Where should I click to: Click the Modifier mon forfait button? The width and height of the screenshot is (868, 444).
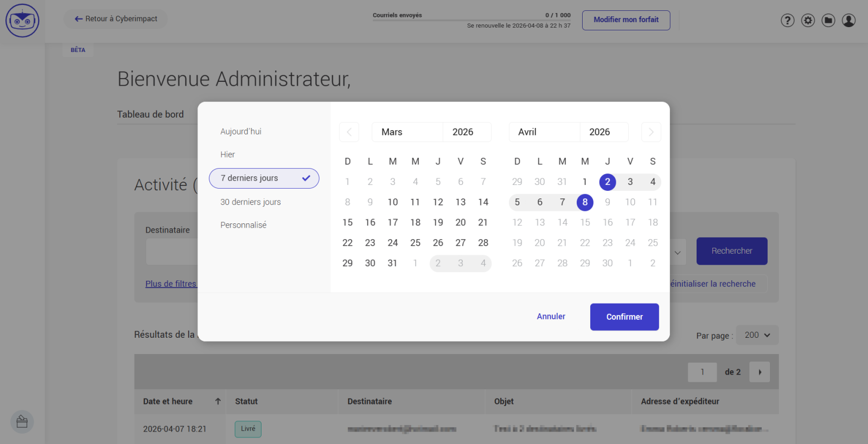click(x=626, y=20)
